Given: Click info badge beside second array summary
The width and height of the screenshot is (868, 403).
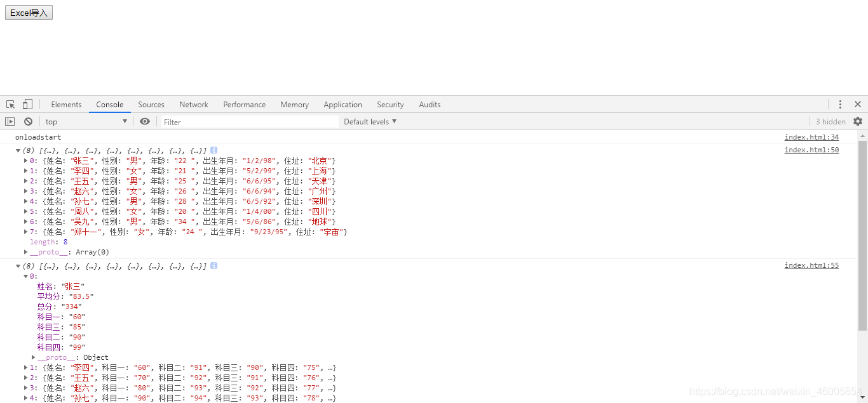Looking at the screenshot, I should point(214,266).
